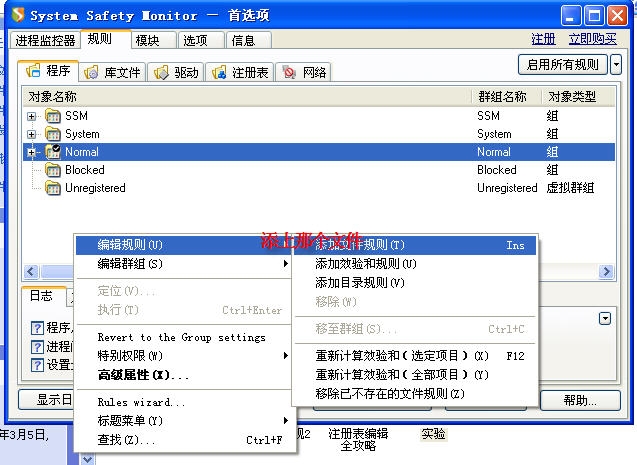This screenshot has width=637, height=465.
Task: Open the 特别权限(W) submenu
Action: pyautogui.click(x=184, y=356)
